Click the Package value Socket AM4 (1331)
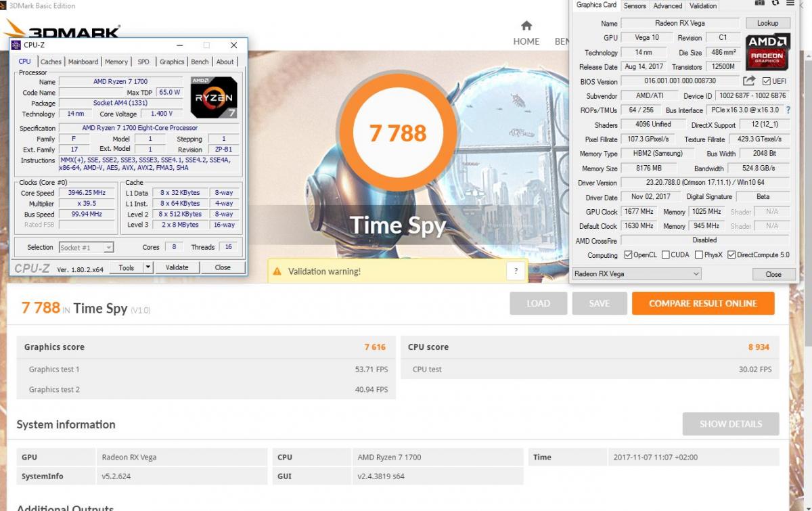This screenshot has height=511, width=812. (x=122, y=103)
